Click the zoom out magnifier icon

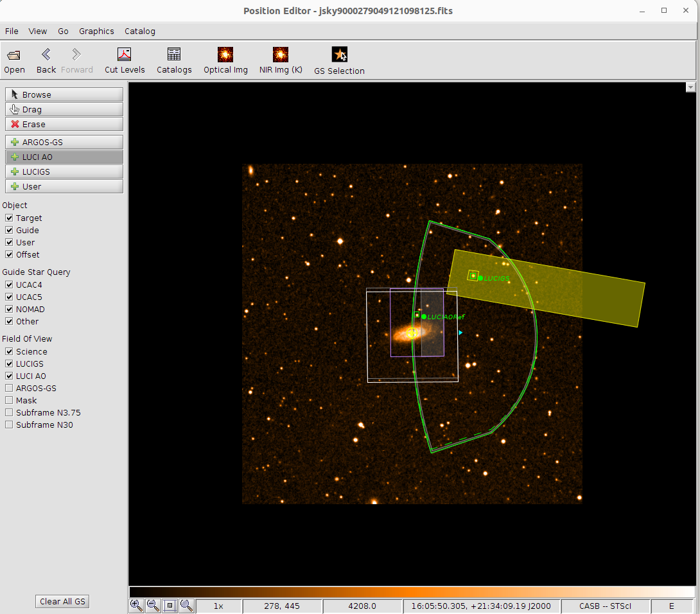(153, 605)
